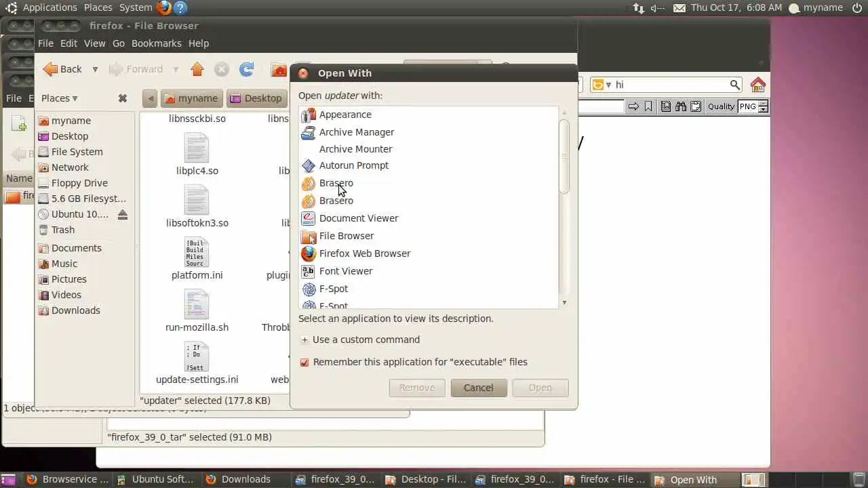Image resolution: width=868 pixels, height=488 pixels.
Task: Open the Applications menu in top panel
Action: [50, 7]
